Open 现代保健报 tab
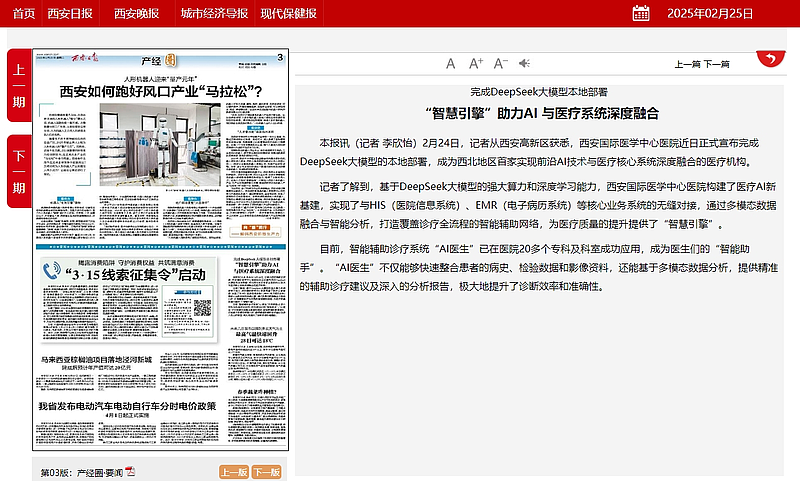 (x=288, y=14)
